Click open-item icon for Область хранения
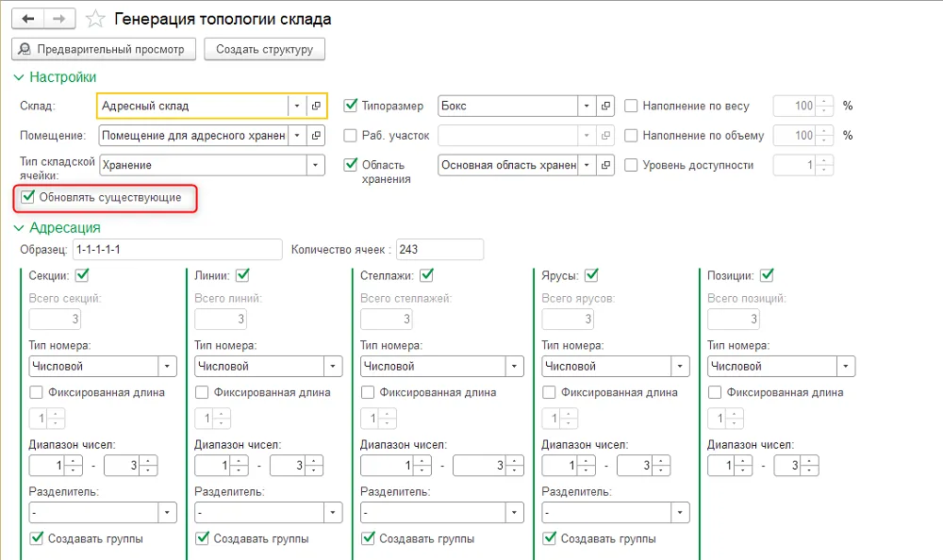The height and width of the screenshot is (560, 943). (605, 165)
